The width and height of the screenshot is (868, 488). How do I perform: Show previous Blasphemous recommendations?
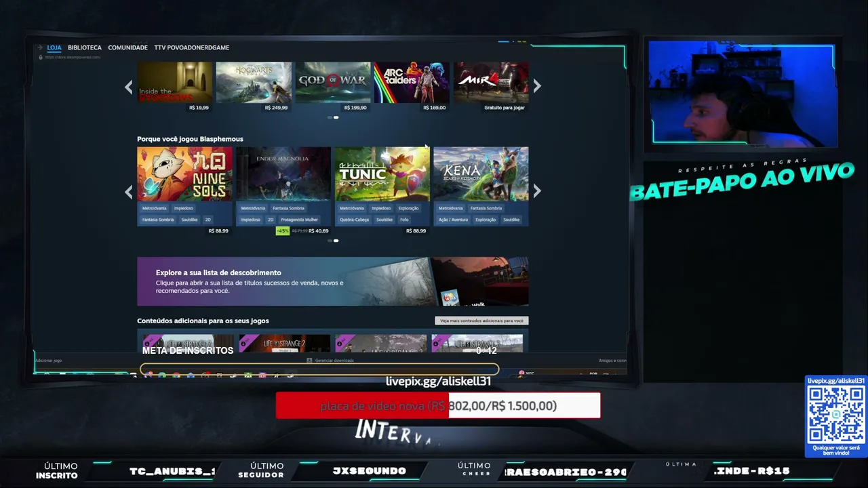[x=128, y=192]
